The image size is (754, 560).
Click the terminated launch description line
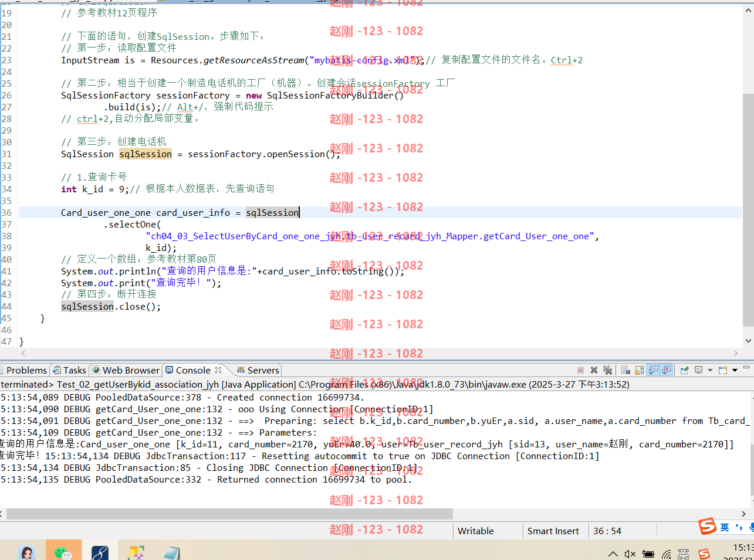pyautogui.click(x=315, y=384)
